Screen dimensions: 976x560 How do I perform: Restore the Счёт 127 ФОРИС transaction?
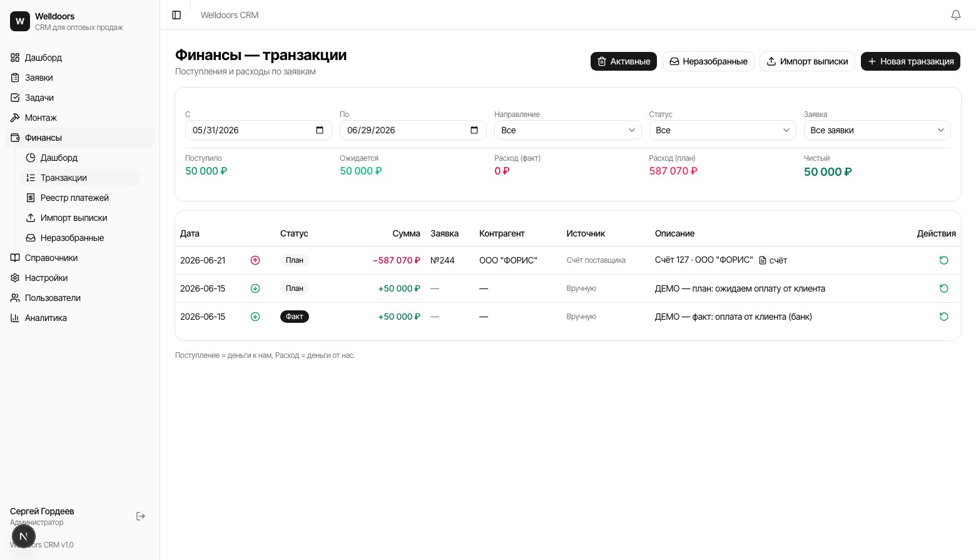(944, 260)
